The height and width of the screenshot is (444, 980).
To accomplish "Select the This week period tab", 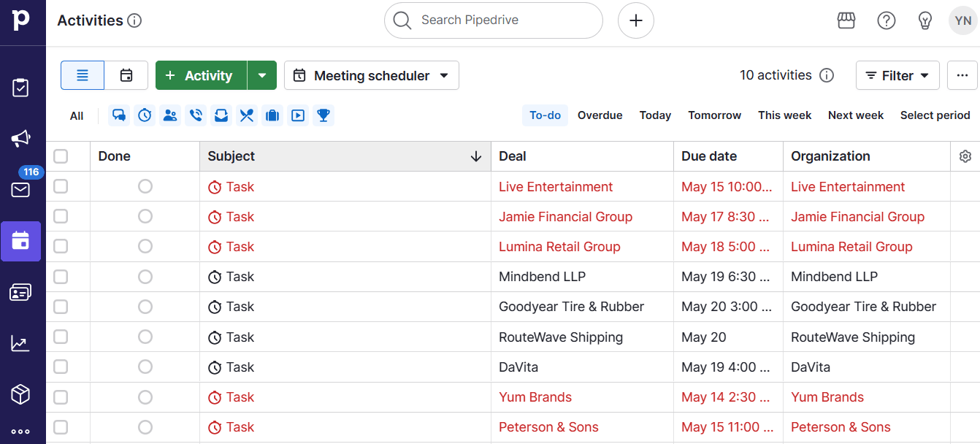I will point(785,115).
